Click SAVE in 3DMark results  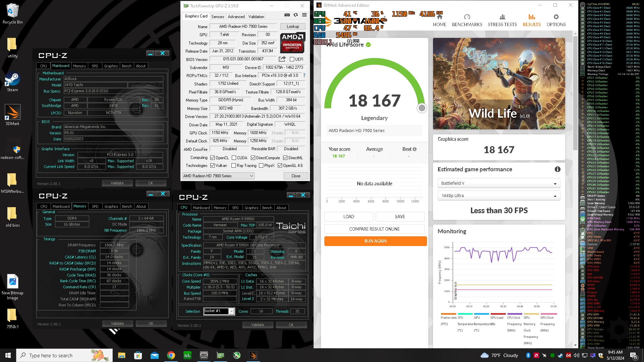coord(400,217)
